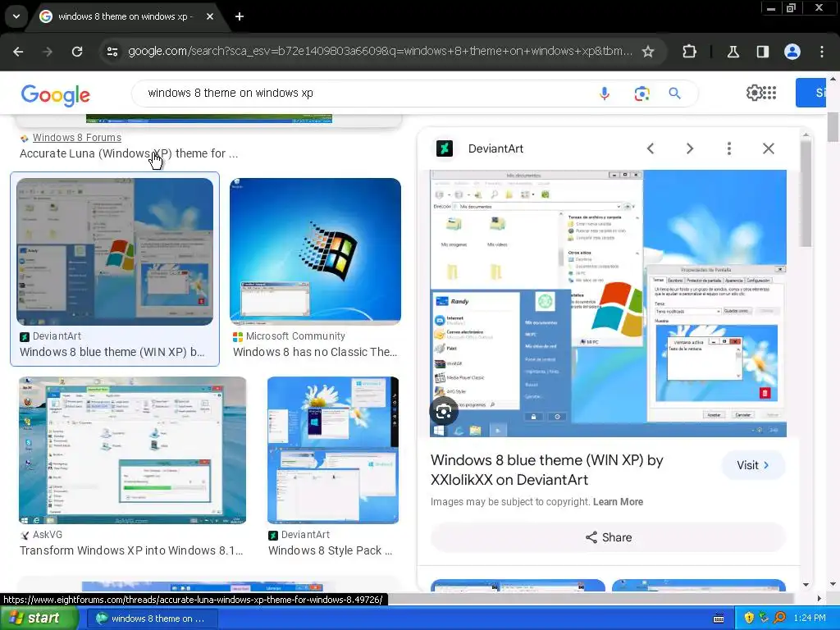Click the taskbar clock 1:24 PM
This screenshot has height=630, width=840.
[810, 619]
